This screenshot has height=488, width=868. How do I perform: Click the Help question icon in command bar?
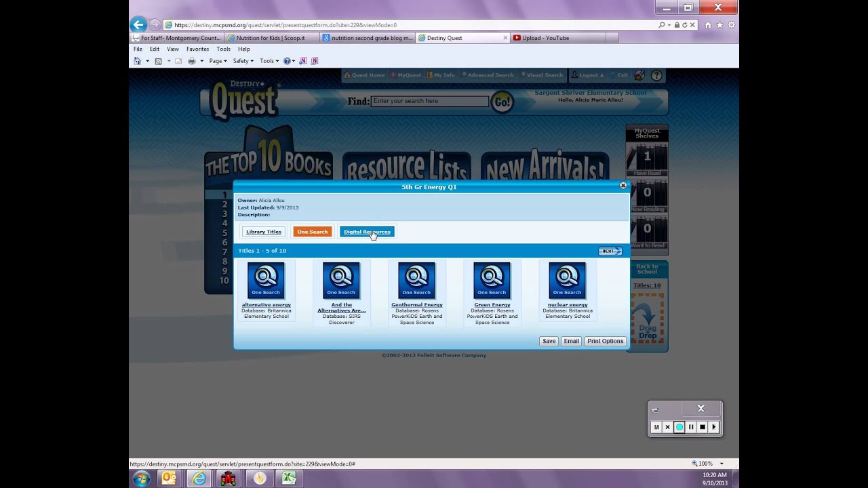tap(287, 61)
